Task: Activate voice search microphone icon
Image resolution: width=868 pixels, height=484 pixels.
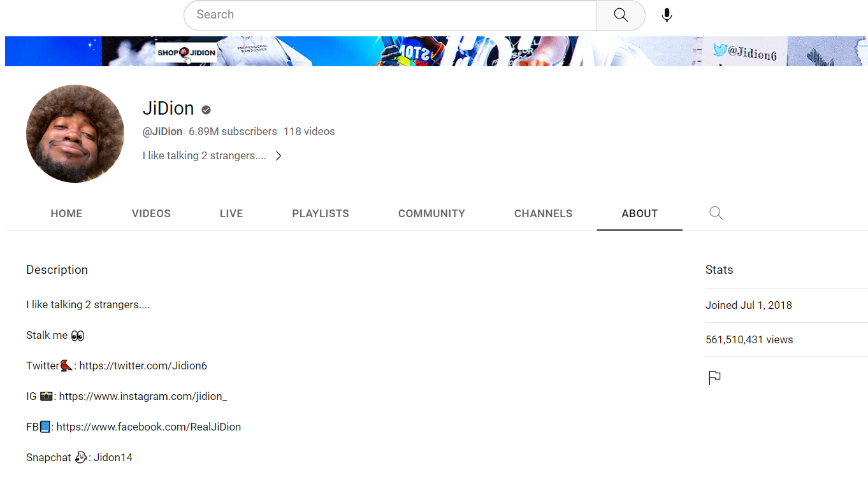Action: pyautogui.click(x=667, y=15)
